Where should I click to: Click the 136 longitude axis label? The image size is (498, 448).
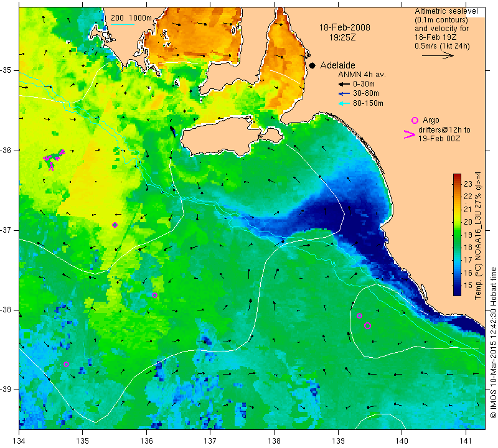[x=146, y=441]
